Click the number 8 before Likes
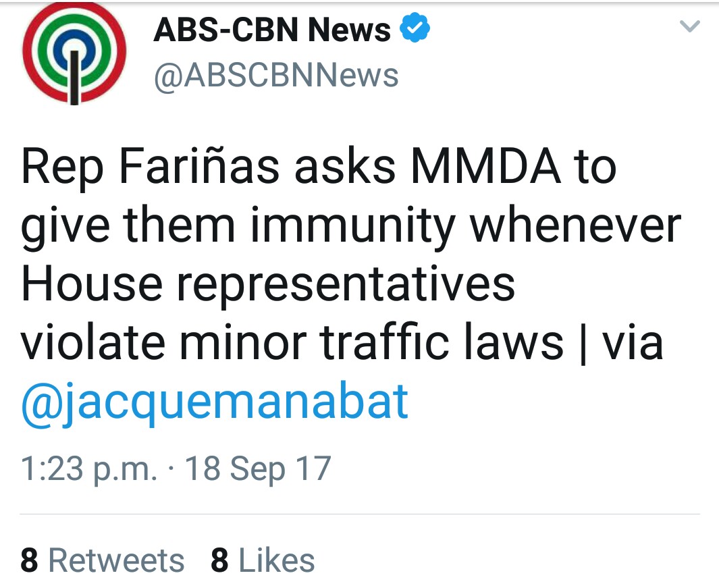This screenshot has width=719, height=588. (219, 560)
